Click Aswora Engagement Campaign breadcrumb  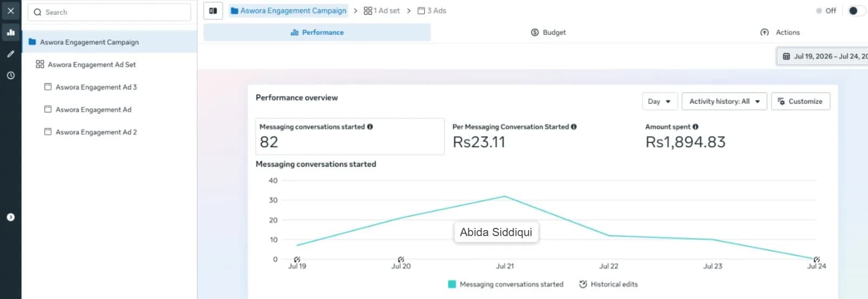click(x=289, y=11)
